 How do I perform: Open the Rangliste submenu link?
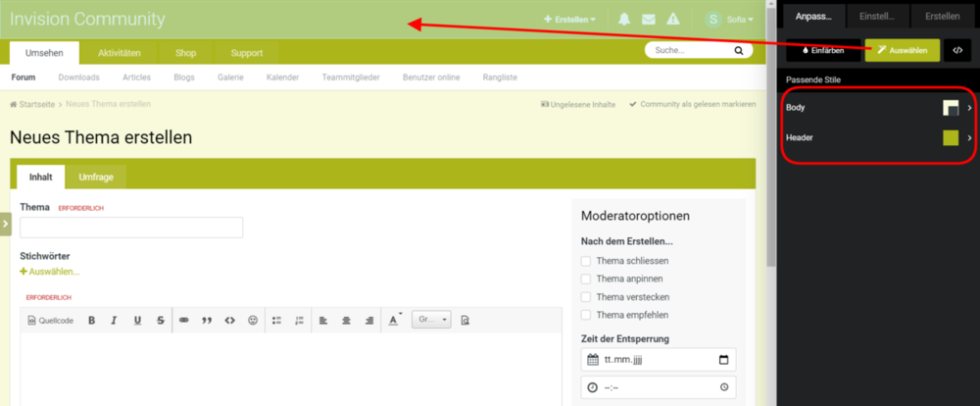pyautogui.click(x=500, y=77)
